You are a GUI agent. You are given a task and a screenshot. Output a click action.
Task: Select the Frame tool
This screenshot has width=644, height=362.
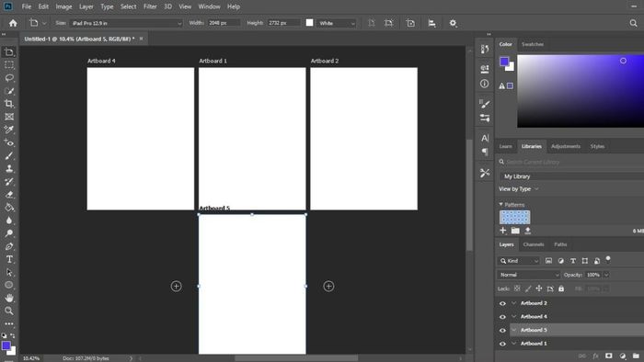(x=9, y=117)
